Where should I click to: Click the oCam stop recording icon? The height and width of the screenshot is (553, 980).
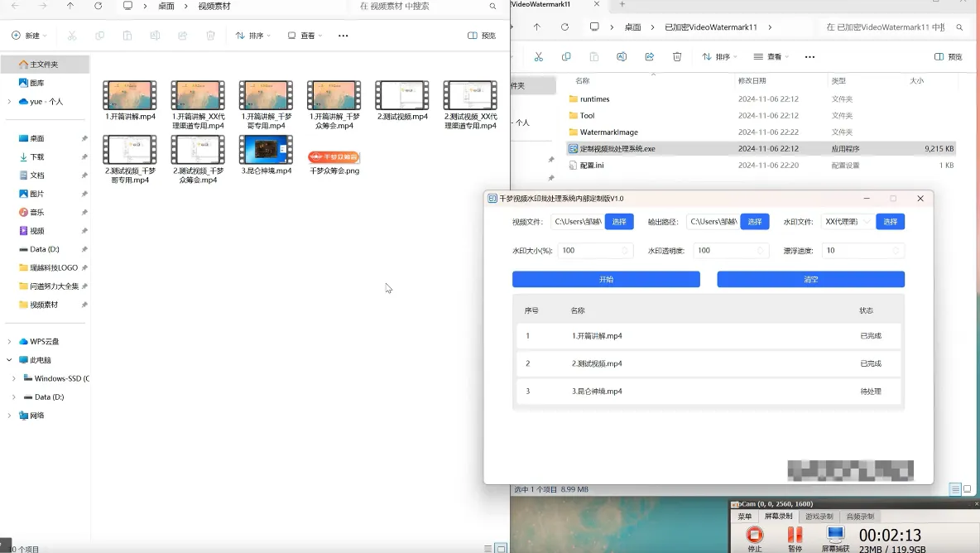pos(754,536)
